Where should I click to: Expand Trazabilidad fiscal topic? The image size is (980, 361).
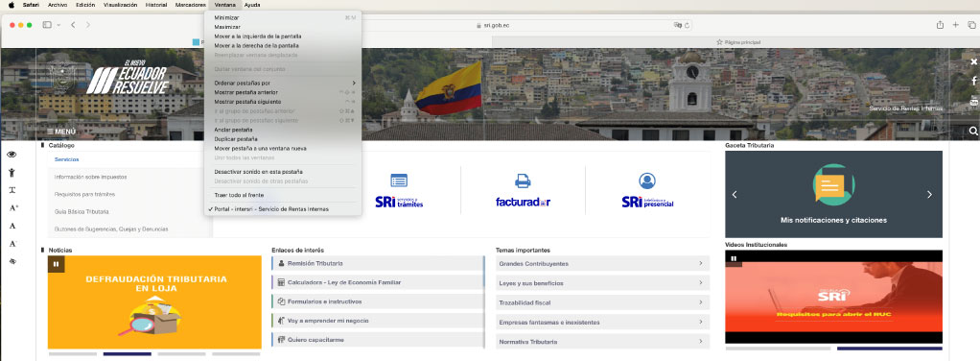(x=602, y=302)
